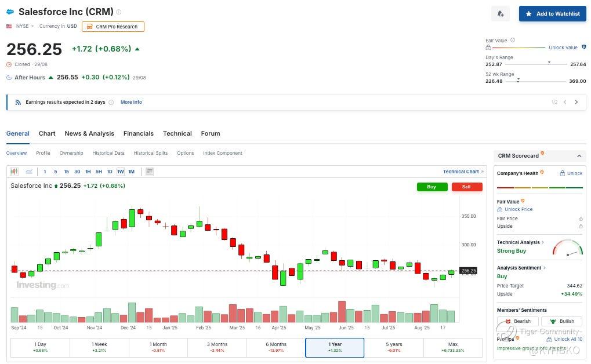Select area chart type icon
Viewport: 591px width, 364px height.
29,172
